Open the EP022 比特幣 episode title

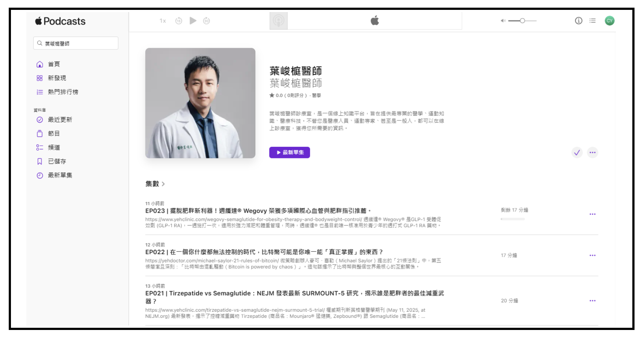264,252
